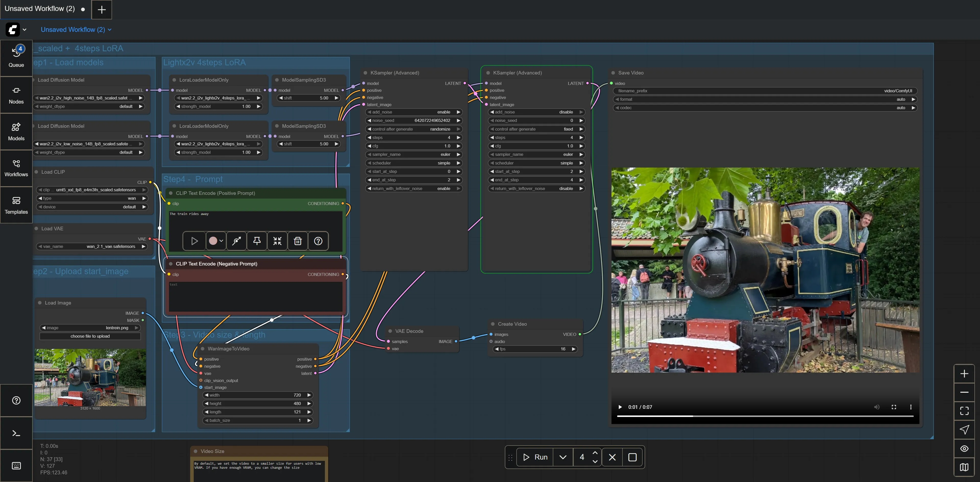The height and width of the screenshot is (482, 980).
Task: Click the Run button
Action: pos(535,457)
